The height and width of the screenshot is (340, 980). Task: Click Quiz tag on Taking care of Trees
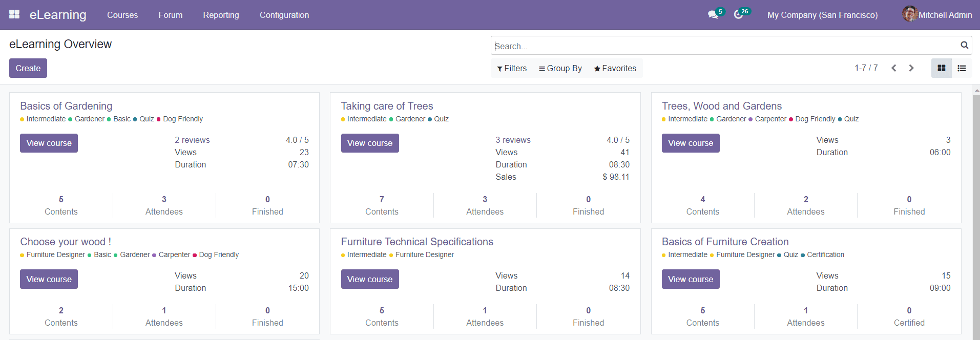tap(438, 119)
